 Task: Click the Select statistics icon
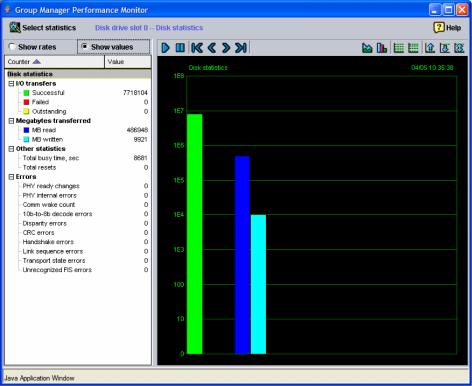pyautogui.click(x=15, y=27)
